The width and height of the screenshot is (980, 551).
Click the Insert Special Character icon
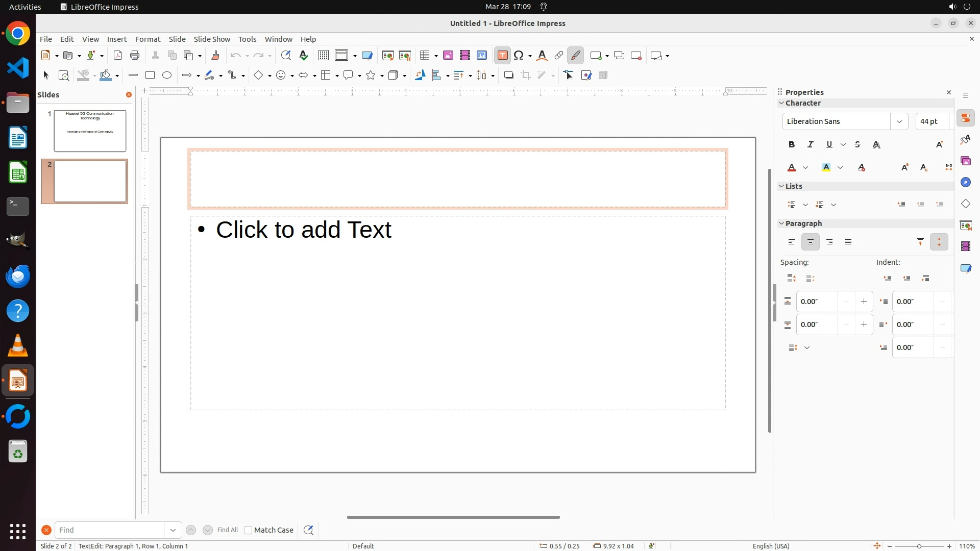519,56
